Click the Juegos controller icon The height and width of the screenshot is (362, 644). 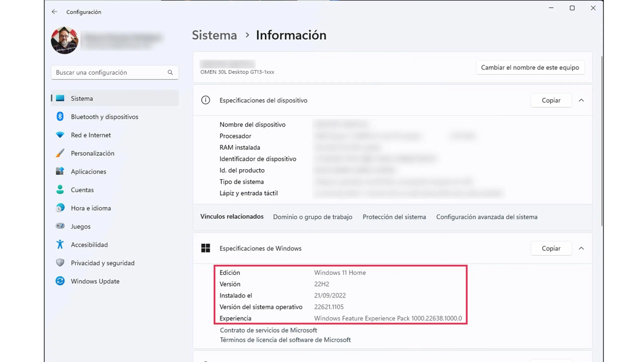click(60, 226)
